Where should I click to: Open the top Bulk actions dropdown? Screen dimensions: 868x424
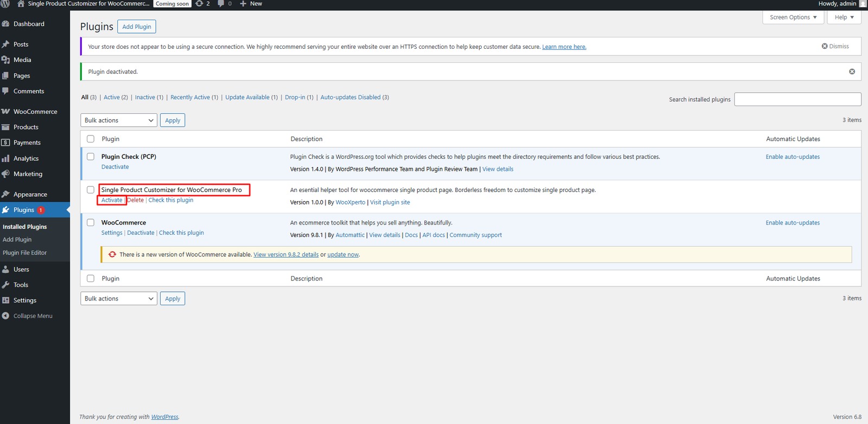119,120
